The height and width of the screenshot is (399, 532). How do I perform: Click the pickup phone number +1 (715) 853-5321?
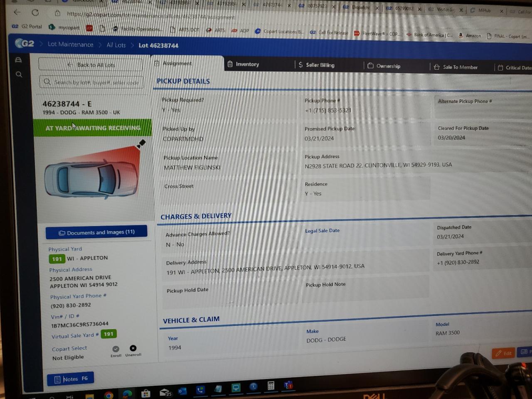(328, 110)
